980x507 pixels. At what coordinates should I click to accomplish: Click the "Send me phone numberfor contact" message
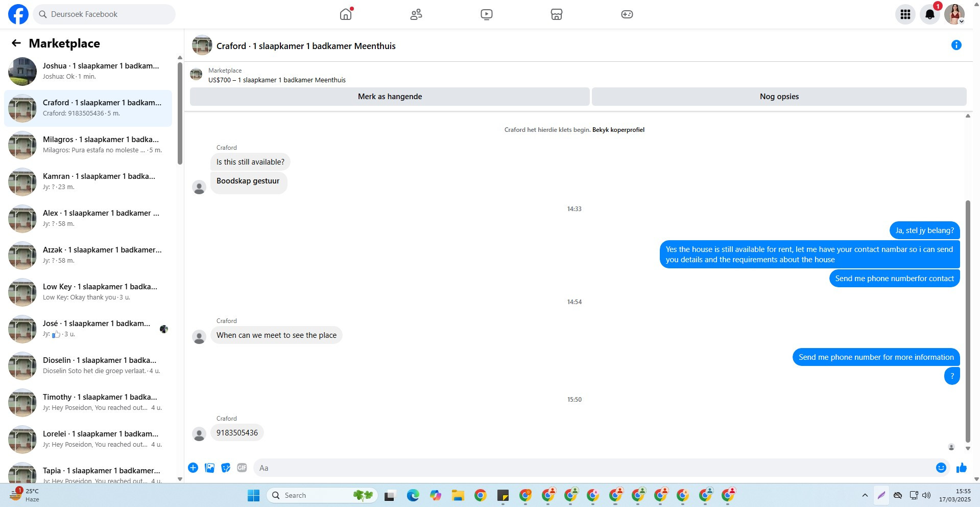pos(895,279)
